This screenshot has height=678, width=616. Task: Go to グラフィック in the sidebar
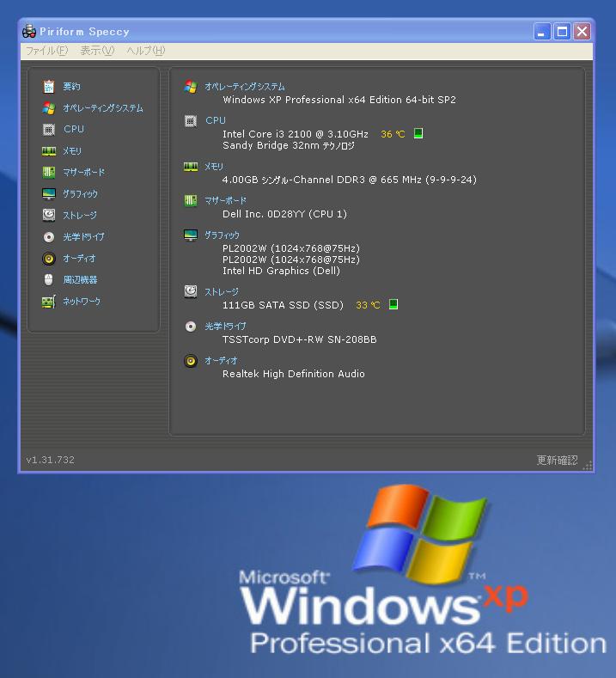(81, 193)
